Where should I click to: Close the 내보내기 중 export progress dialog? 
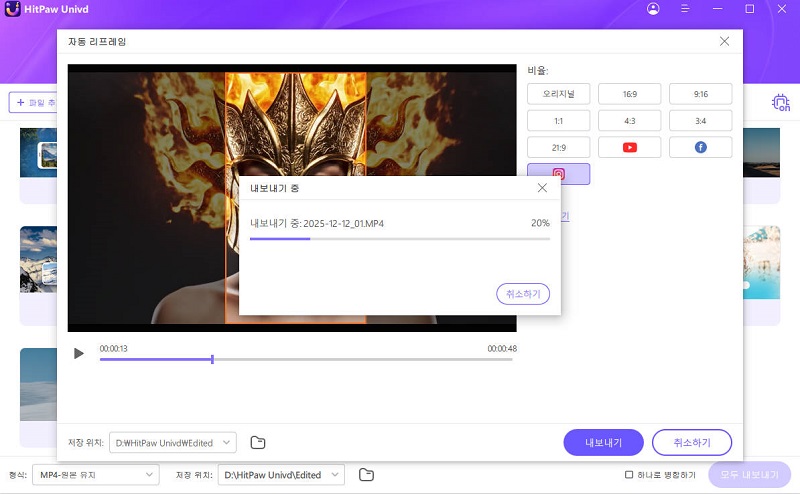coord(542,188)
